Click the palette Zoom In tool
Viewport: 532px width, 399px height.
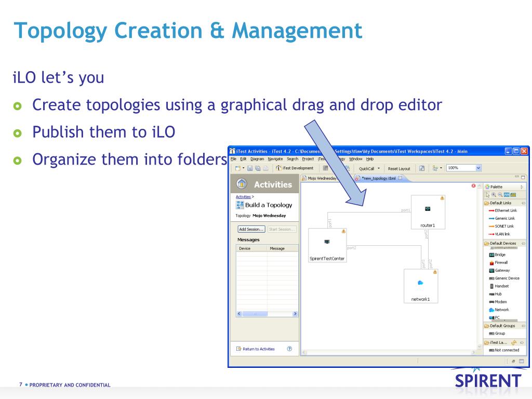tap(494, 195)
